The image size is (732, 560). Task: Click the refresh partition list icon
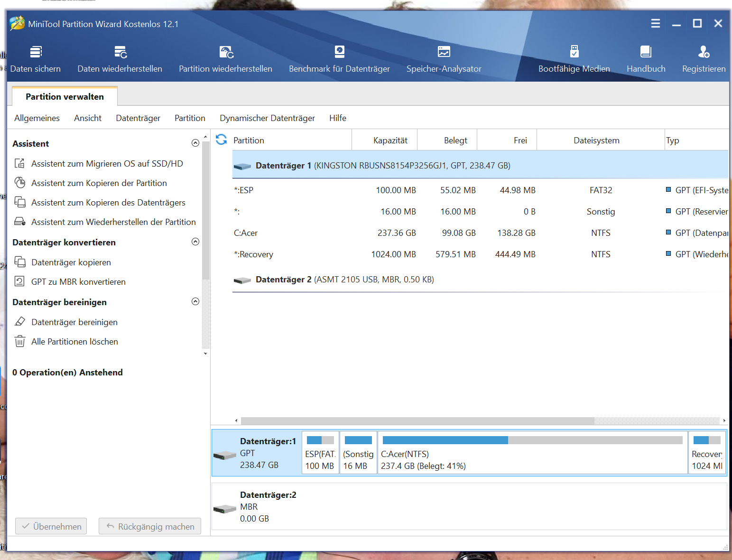(221, 140)
